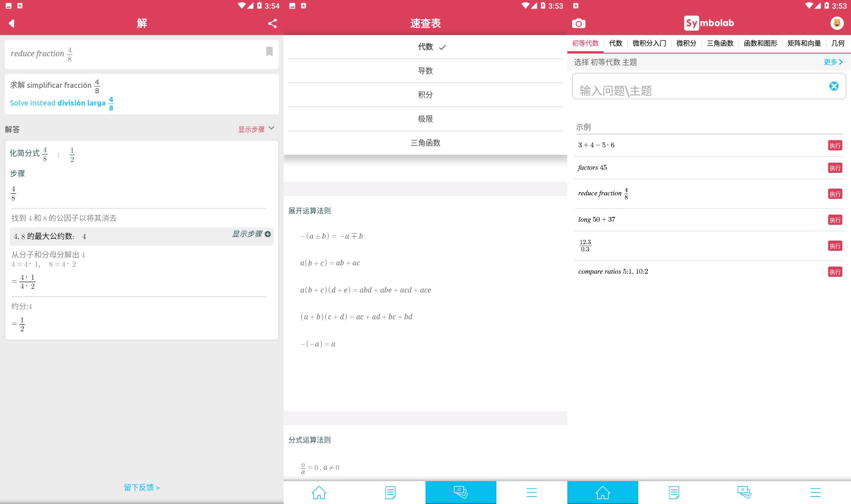Image resolution: width=851 pixels, height=504 pixels.
Task: Switch to 三角函数 topic tab
Action: [x=720, y=43]
